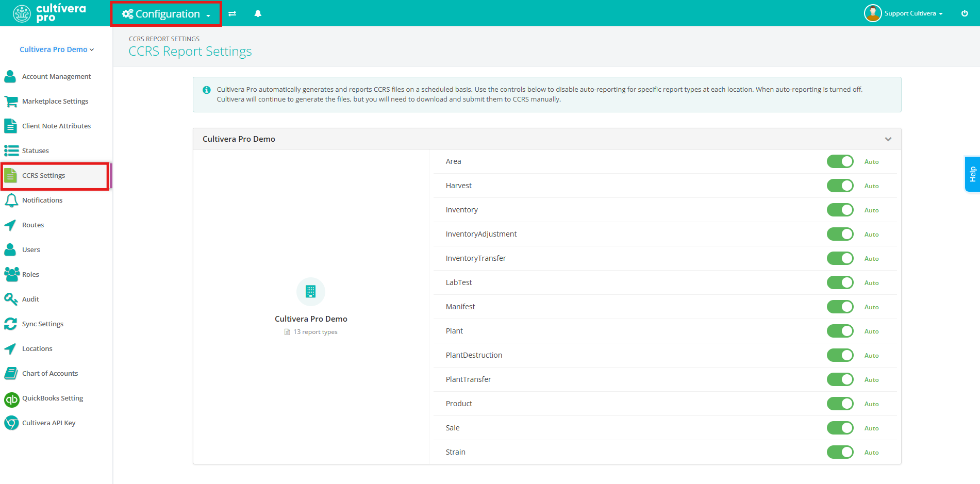Click the Cultivera Pro Demo panel header title
The image size is (980, 484).
(239, 139)
